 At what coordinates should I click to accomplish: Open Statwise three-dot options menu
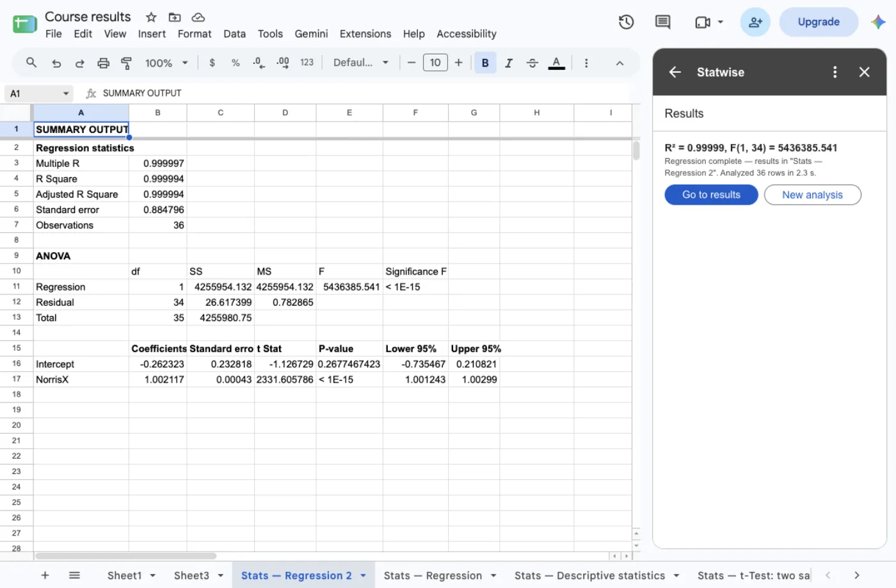pos(835,72)
